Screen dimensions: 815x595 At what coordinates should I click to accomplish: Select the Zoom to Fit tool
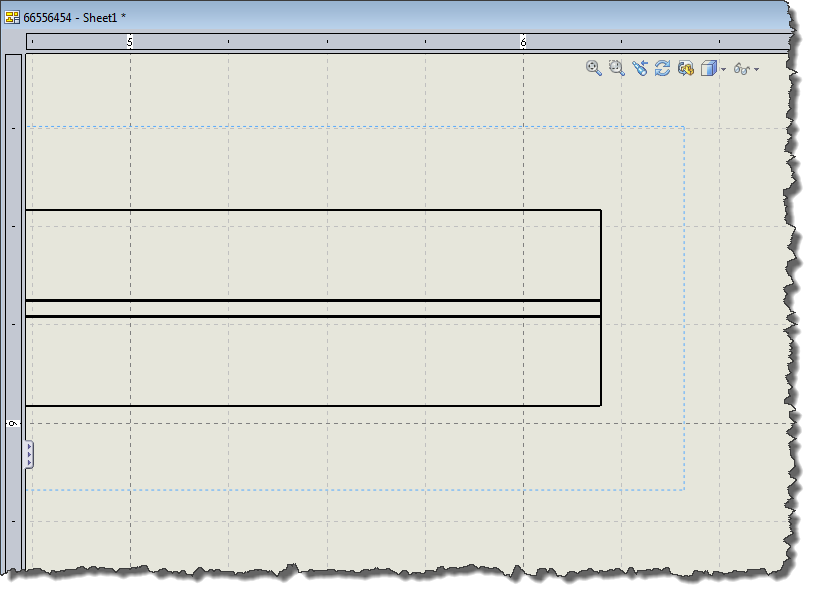coord(592,68)
